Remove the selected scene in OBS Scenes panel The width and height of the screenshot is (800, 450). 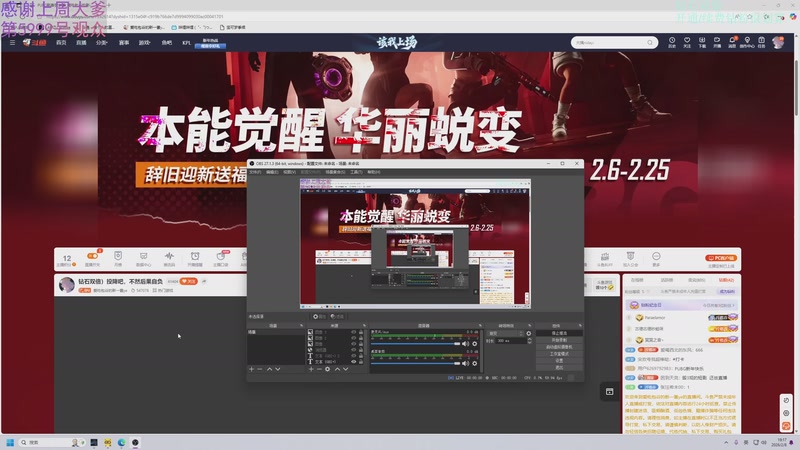260,369
